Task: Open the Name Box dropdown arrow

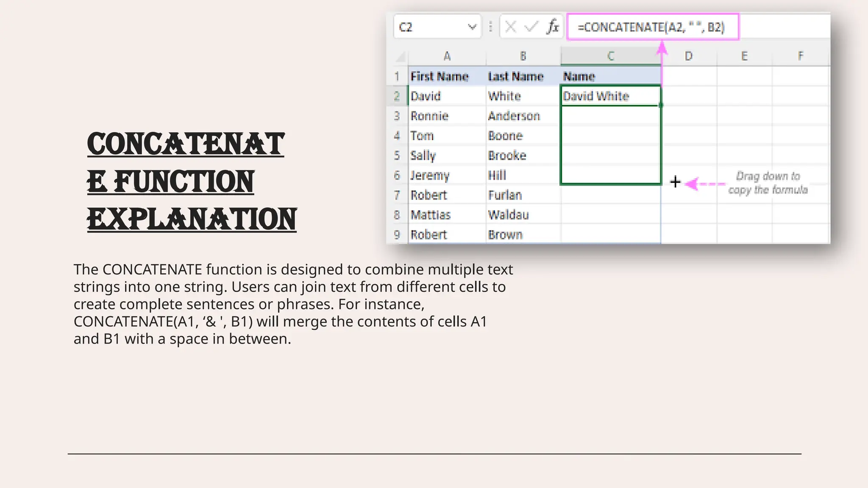Action: 472,27
